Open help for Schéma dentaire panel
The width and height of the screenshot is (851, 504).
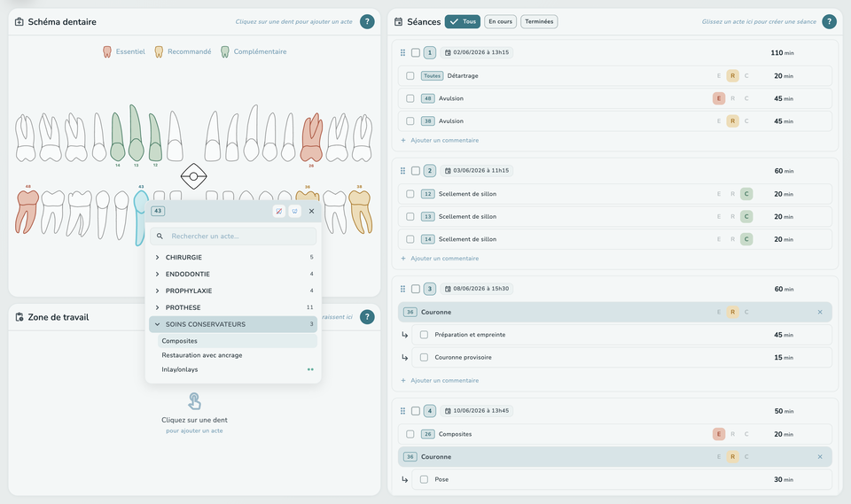[x=367, y=21]
